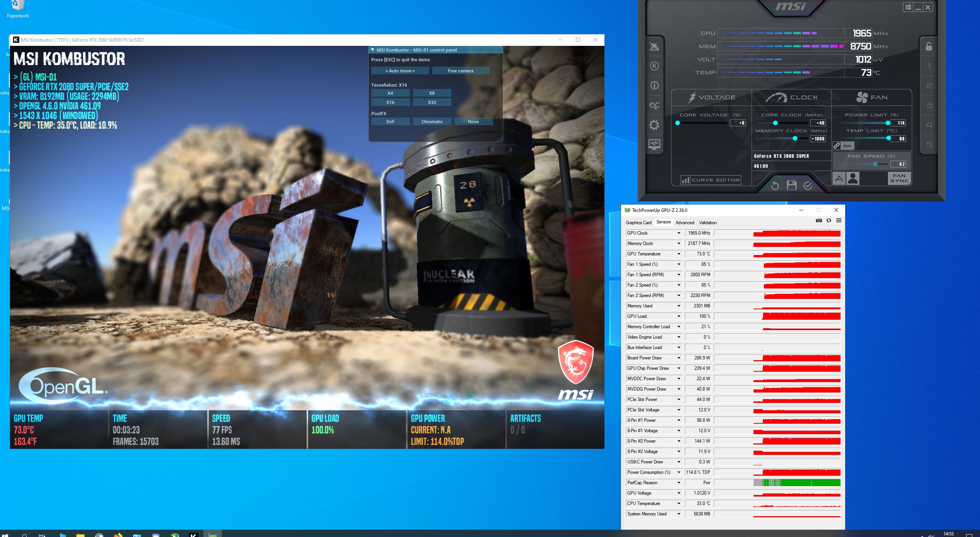Viewport: 980px width, 537px height.
Task: Take a GPU-Z screenshot with the camera icon
Action: (819, 220)
